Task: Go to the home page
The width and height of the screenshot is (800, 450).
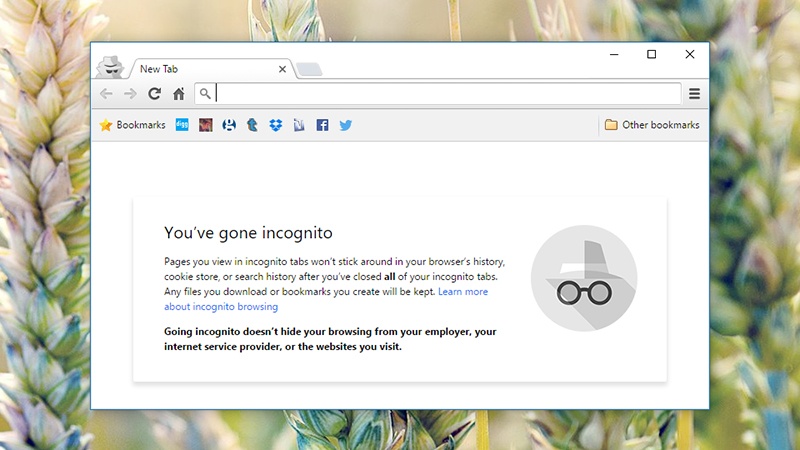Action: pos(178,94)
